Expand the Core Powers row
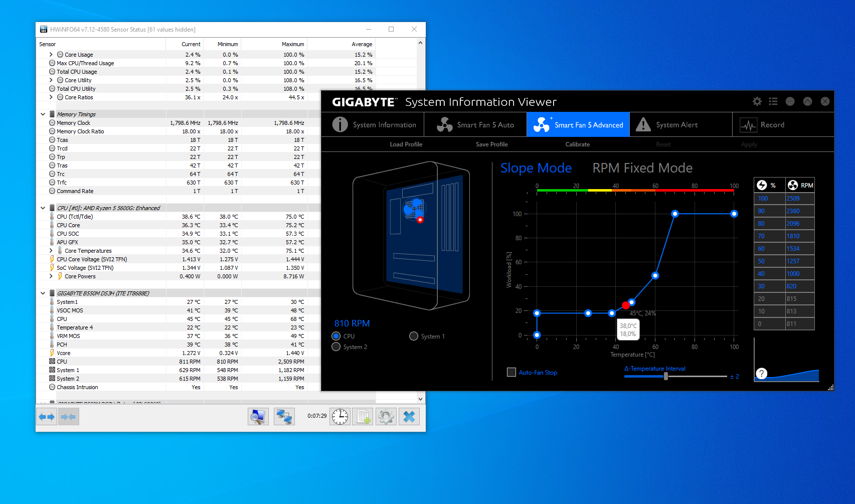Screen dimensions: 855x504 click(51, 276)
